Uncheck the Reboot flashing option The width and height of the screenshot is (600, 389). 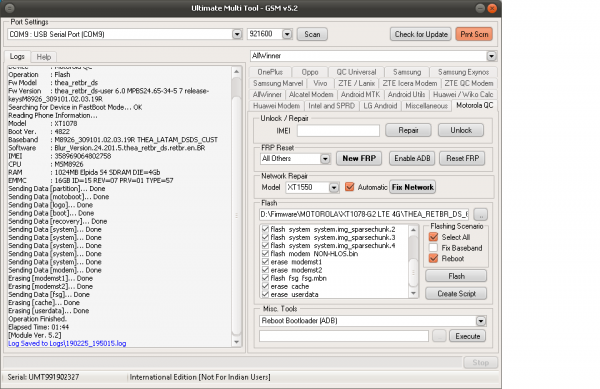(x=433, y=259)
